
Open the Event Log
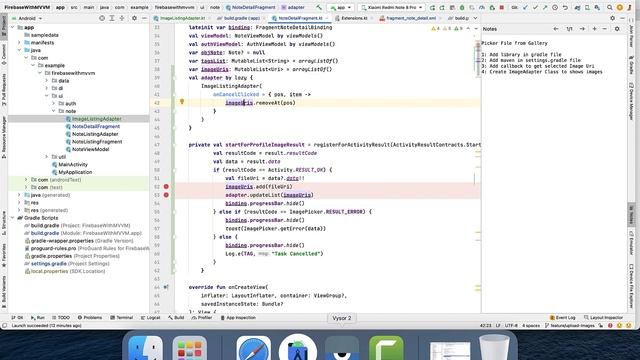pyautogui.click(x=562, y=318)
